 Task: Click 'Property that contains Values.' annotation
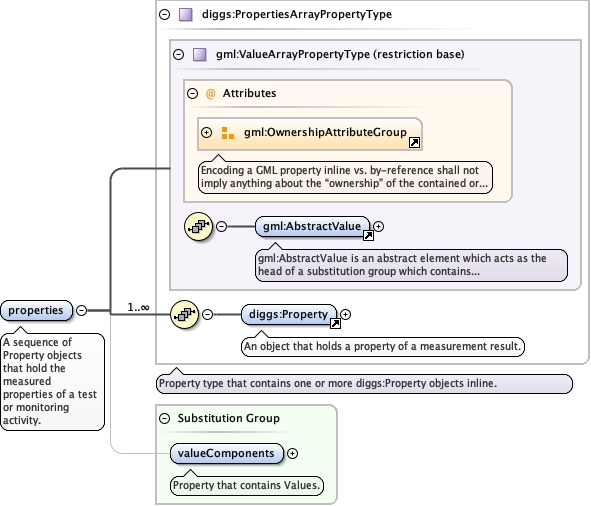coord(247,486)
